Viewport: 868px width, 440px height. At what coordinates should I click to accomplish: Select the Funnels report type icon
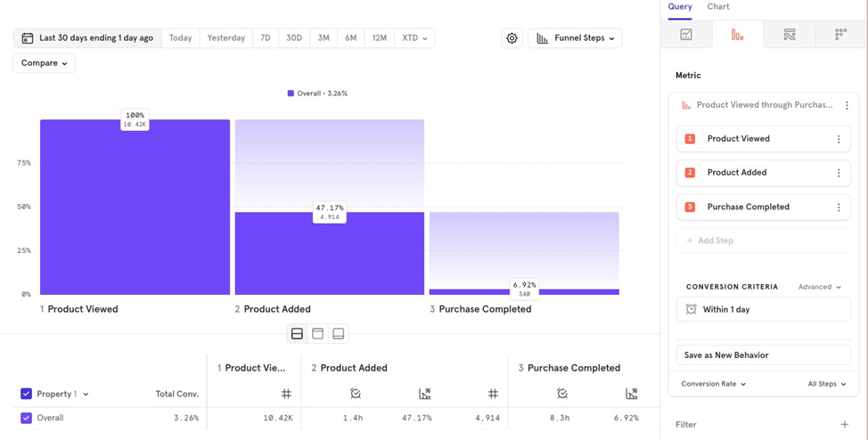[737, 35]
